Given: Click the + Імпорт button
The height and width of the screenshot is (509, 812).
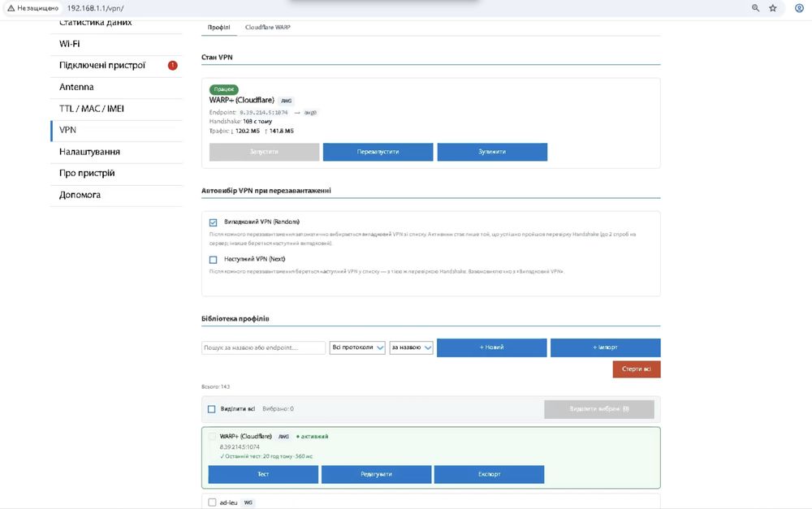Looking at the screenshot, I should click(x=606, y=347).
